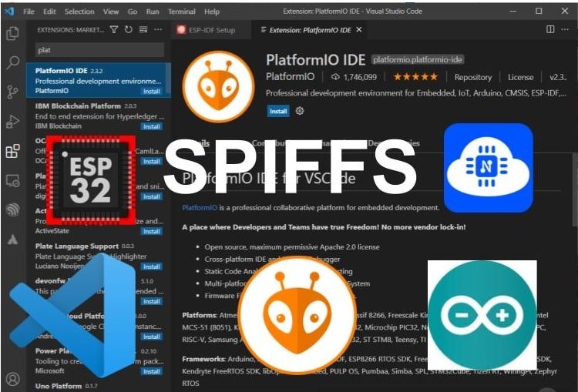578x392 pixels.
Task: Open Run and Debug view icon
Action: click(x=13, y=122)
